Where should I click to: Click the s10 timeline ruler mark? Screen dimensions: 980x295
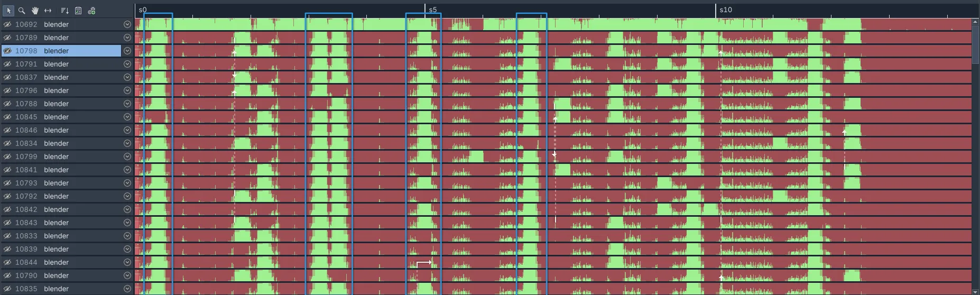[725, 10]
